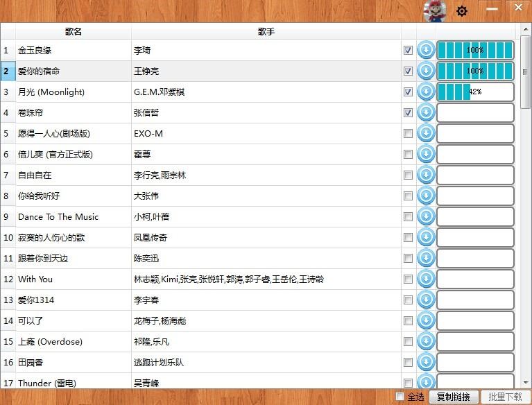This screenshot has height=405, width=532.
Task: Download 倍儿爽 (官方正式版) with its icon
Action: click(426, 154)
